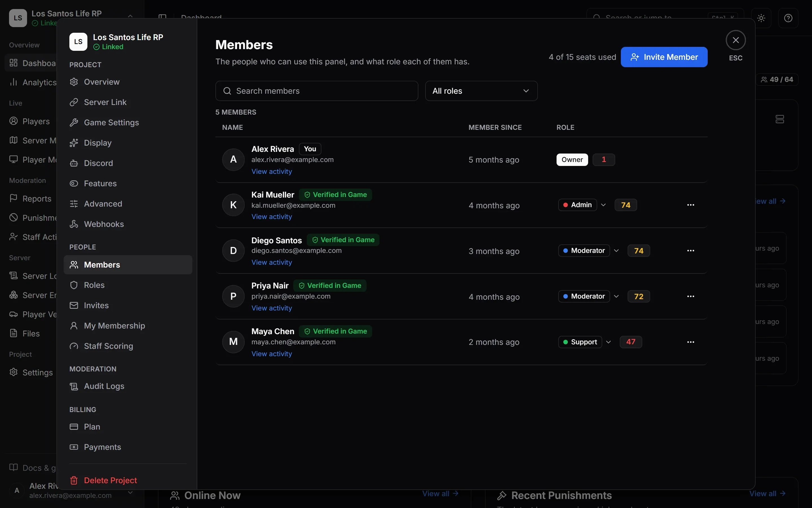Go to the Display settings section
This screenshot has height=508, width=812.
point(127,143)
